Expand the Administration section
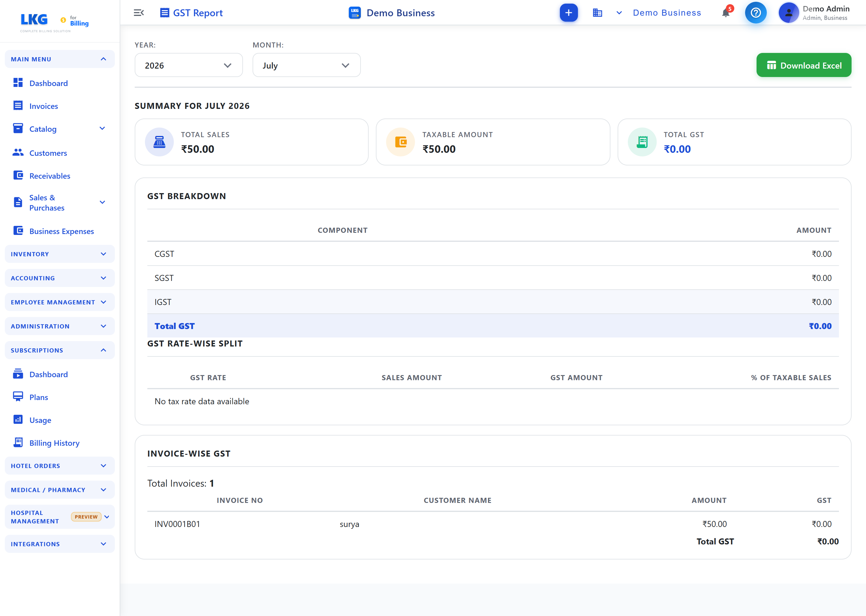The width and height of the screenshot is (866, 616). [60, 326]
